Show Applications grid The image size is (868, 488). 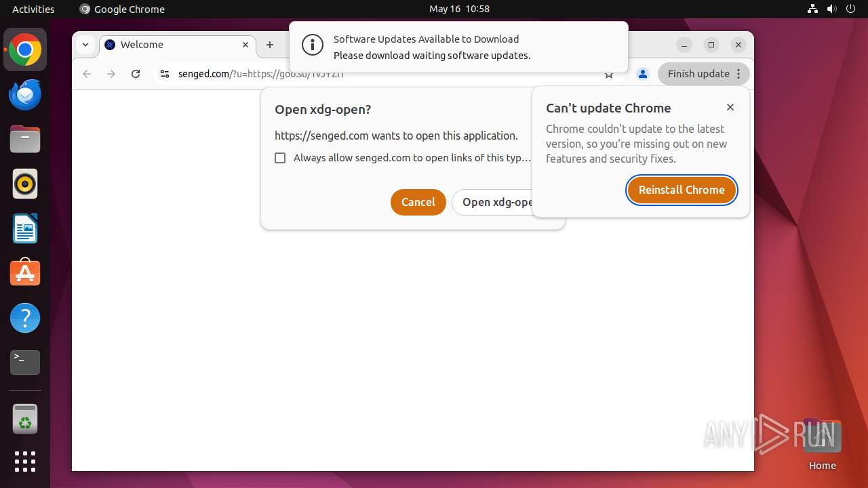25,462
